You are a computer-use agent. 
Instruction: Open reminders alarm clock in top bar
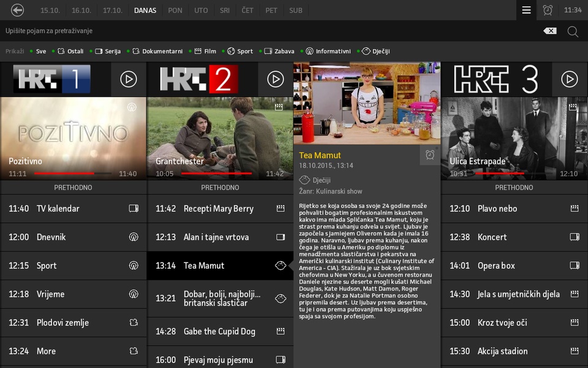[548, 10]
